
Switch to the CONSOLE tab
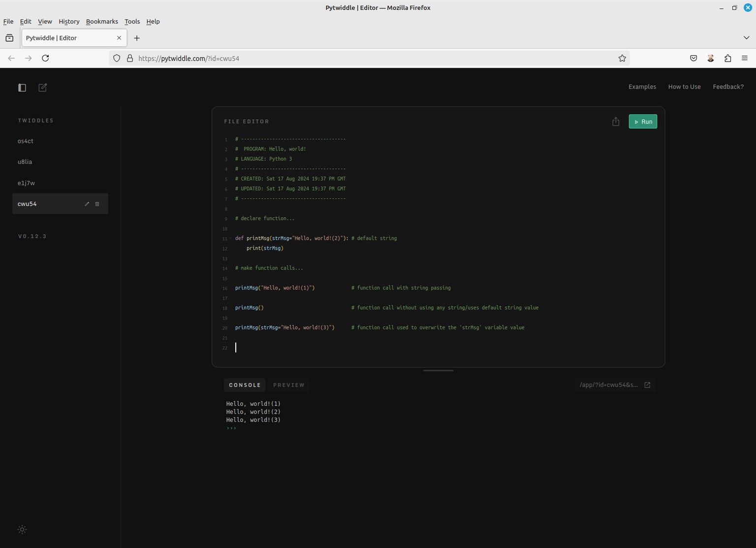click(x=245, y=385)
